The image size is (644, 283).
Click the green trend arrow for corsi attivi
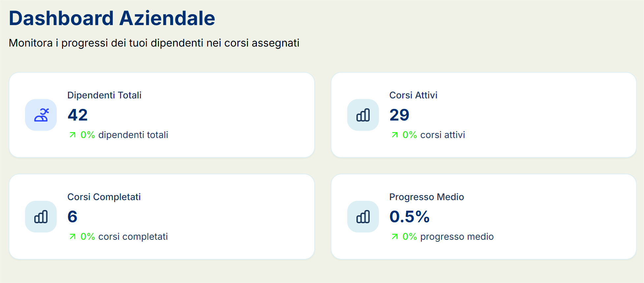pos(395,135)
